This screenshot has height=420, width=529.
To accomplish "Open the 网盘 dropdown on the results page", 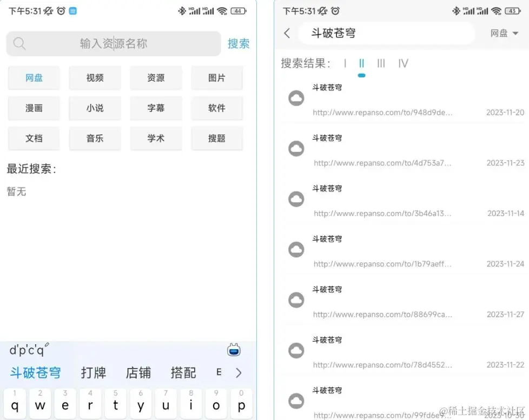I will [x=503, y=33].
